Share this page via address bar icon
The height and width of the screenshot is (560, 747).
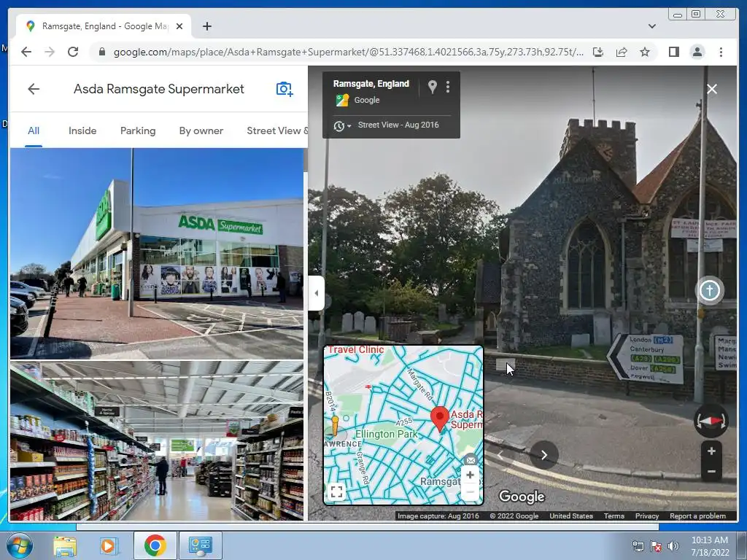pyautogui.click(x=622, y=52)
